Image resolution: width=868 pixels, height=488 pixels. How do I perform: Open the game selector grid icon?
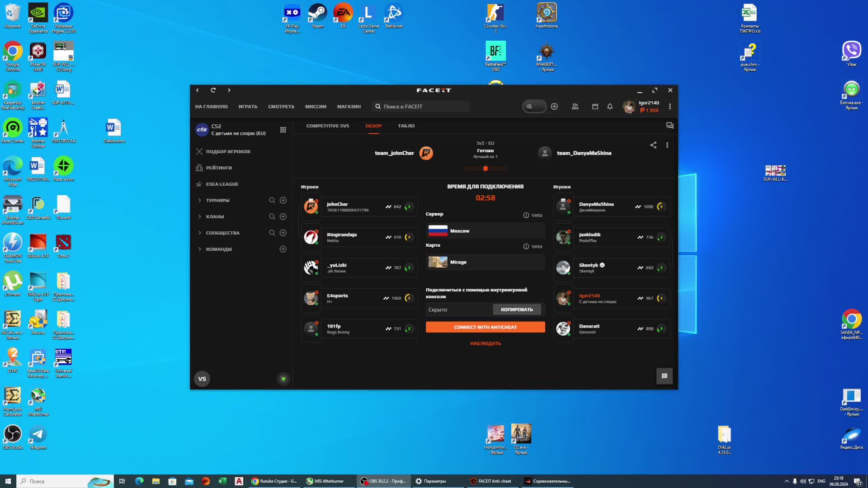[x=283, y=130]
